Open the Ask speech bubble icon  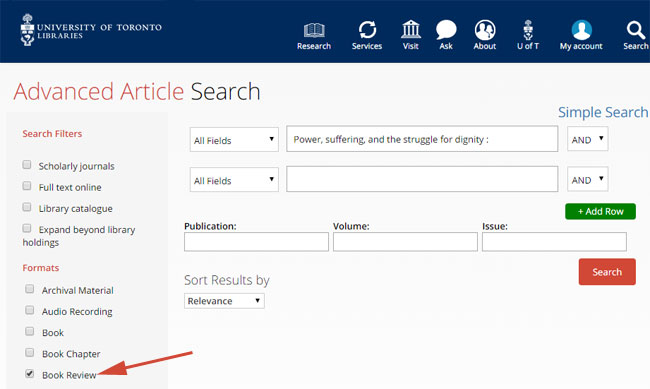coord(446,30)
